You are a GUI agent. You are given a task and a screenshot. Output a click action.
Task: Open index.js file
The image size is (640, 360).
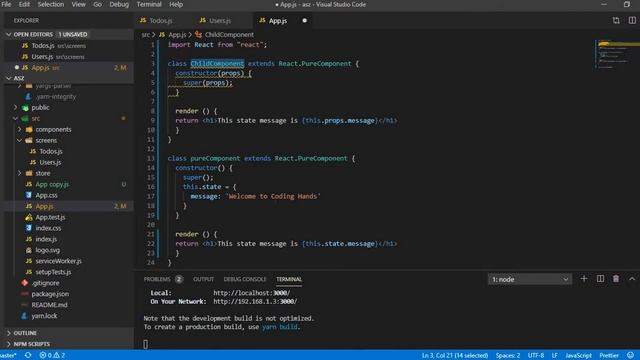pyautogui.click(x=46, y=239)
